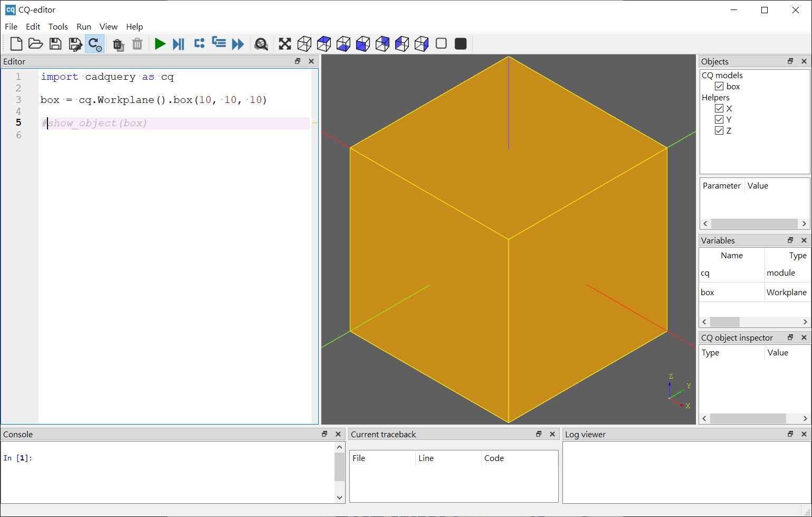Float the Current traceback panel
The height and width of the screenshot is (517, 812).
(x=539, y=434)
